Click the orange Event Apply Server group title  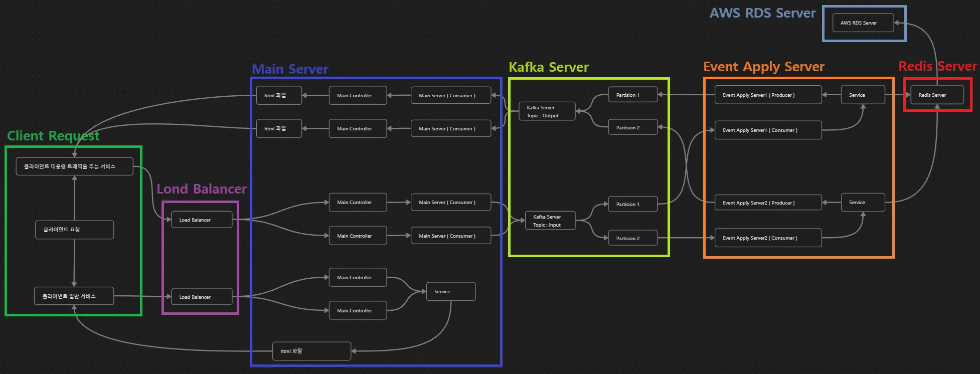click(x=763, y=67)
